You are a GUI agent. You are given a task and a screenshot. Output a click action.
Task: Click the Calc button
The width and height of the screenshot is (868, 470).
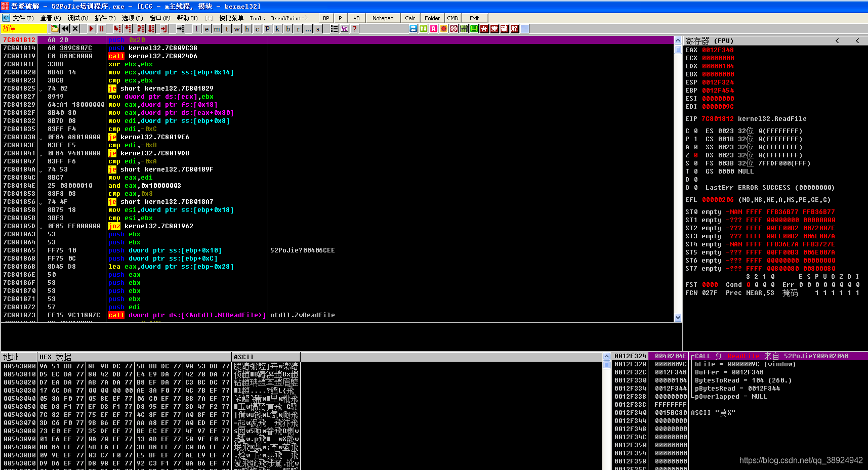coord(410,18)
